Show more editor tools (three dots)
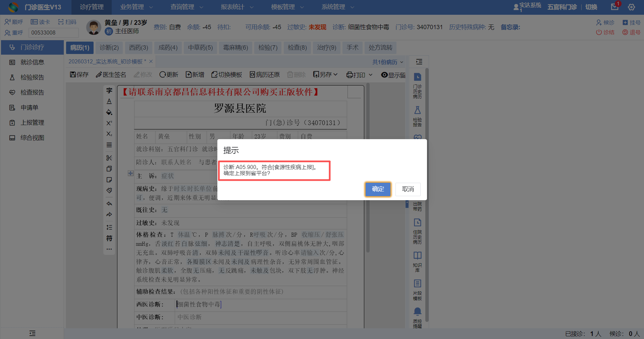The height and width of the screenshot is (339, 644). point(109,249)
